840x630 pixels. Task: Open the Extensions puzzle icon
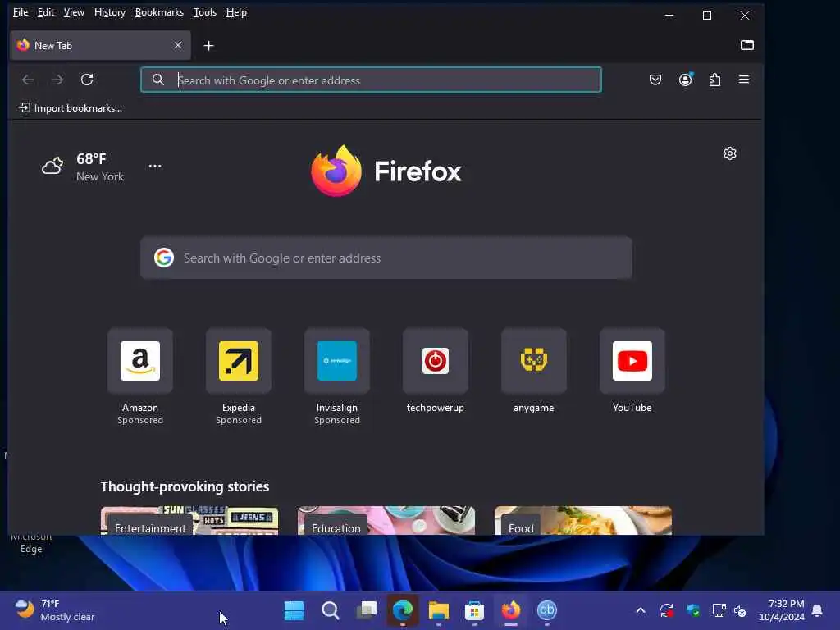click(x=714, y=80)
